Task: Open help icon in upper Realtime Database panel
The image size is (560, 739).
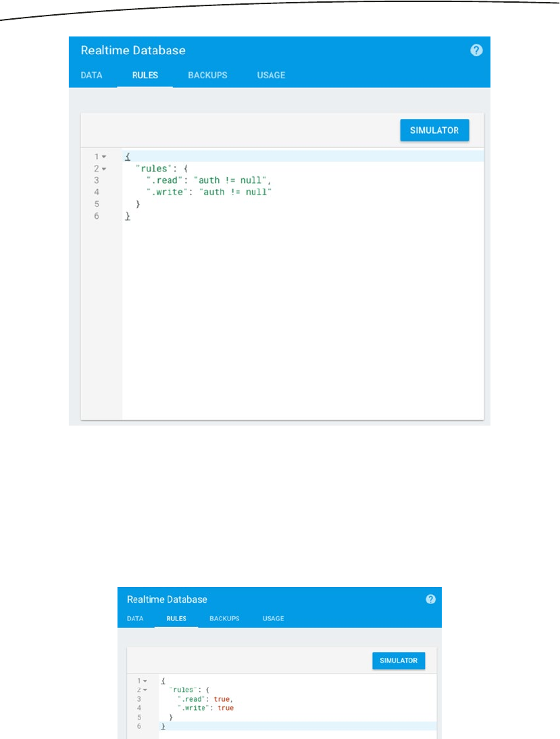Action: pos(476,51)
